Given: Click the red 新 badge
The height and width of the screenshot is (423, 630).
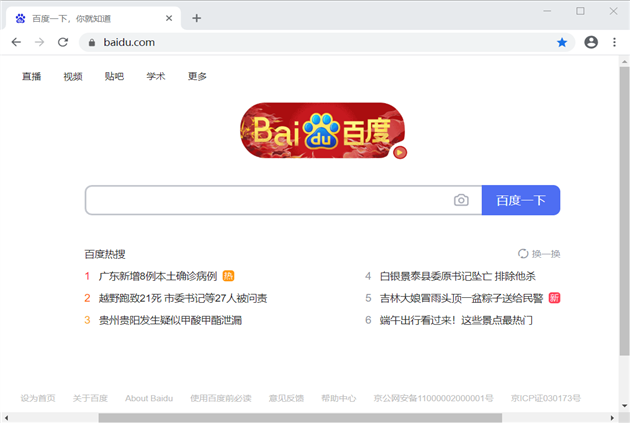Looking at the screenshot, I should coord(554,298).
